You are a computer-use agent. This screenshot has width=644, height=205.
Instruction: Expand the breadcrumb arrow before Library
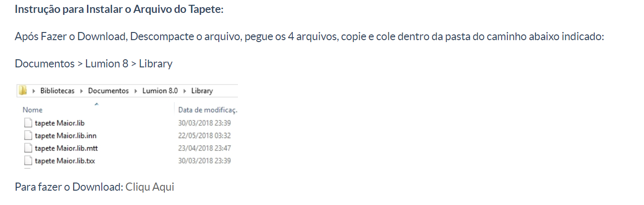tap(185, 91)
